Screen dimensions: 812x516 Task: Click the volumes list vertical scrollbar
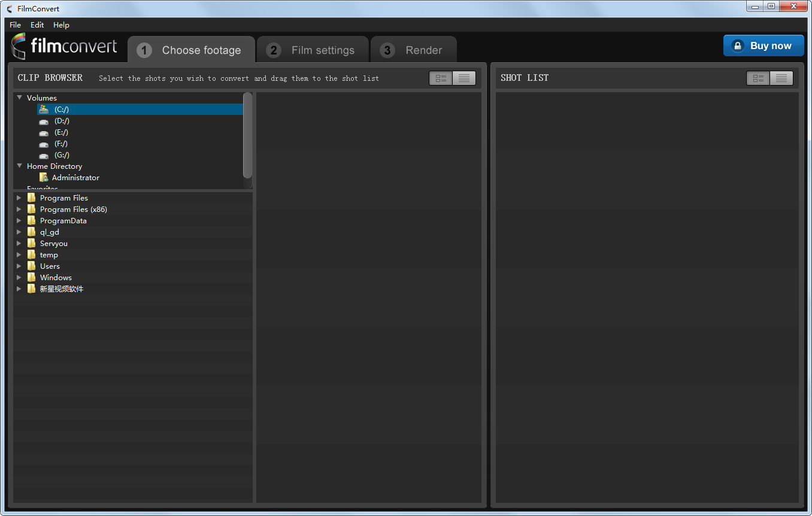(248, 135)
